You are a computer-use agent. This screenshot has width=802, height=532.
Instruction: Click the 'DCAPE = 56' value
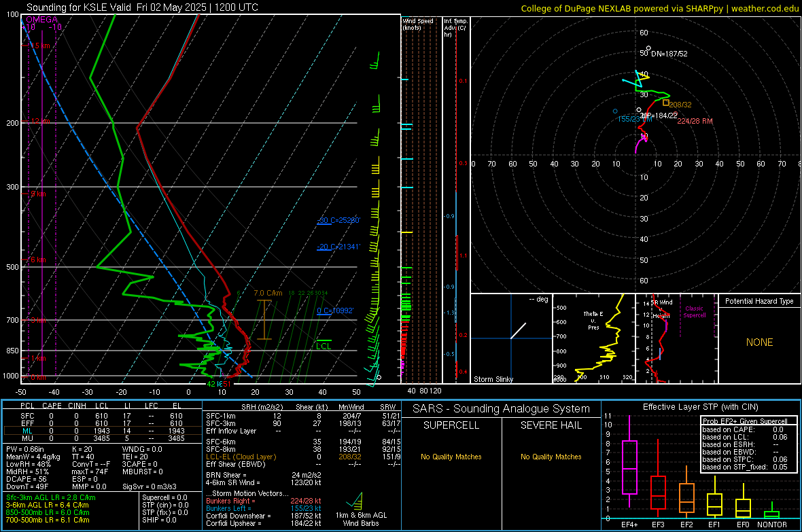[26, 479]
